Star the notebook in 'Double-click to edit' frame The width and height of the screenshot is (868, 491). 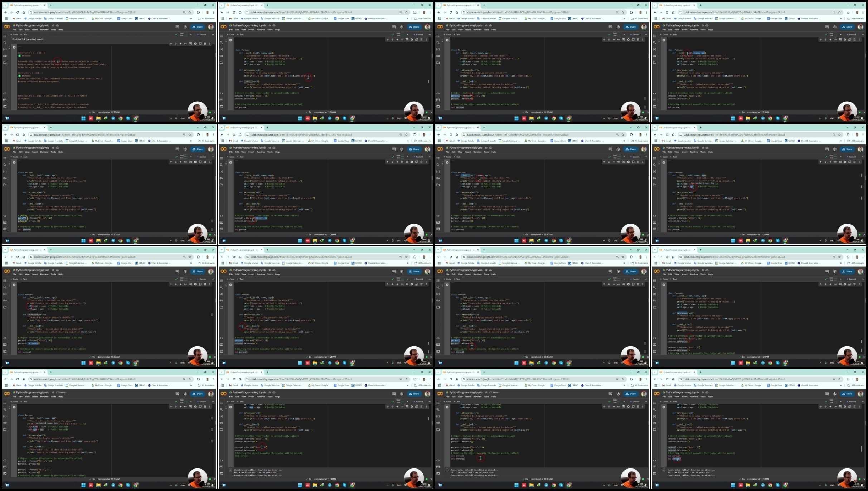(x=53, y=25)
